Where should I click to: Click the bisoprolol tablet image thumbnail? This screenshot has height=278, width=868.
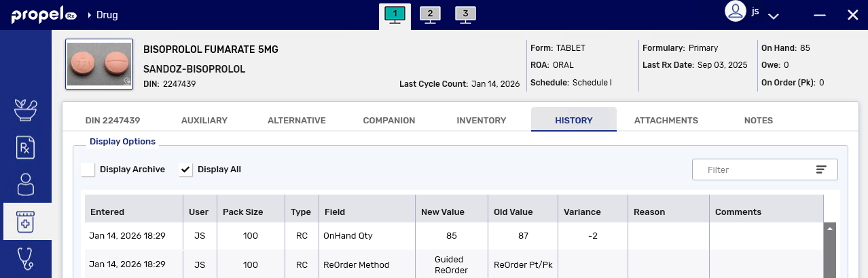[x=98, y=64]
